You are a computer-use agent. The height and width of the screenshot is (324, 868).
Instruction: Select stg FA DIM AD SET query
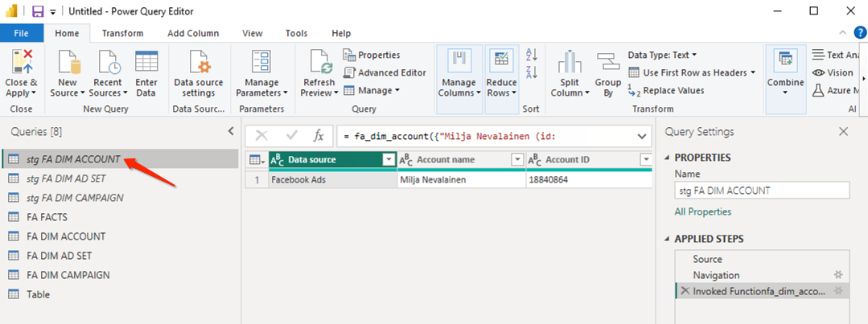[120, 178]
